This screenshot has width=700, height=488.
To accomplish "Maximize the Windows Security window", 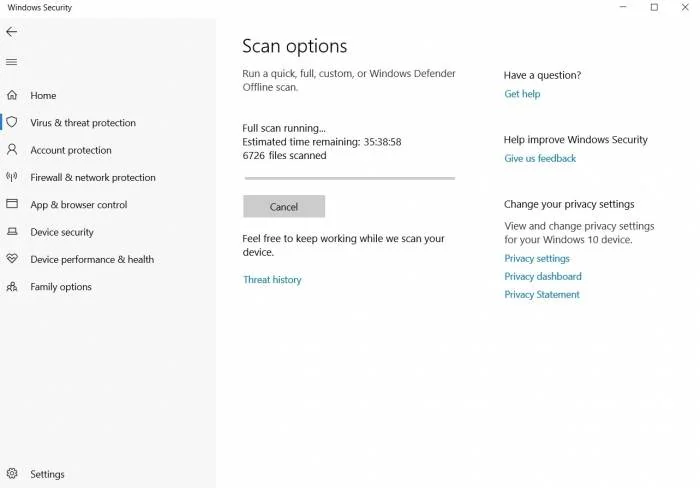I will pyautogui.click(x=654, y=7).
